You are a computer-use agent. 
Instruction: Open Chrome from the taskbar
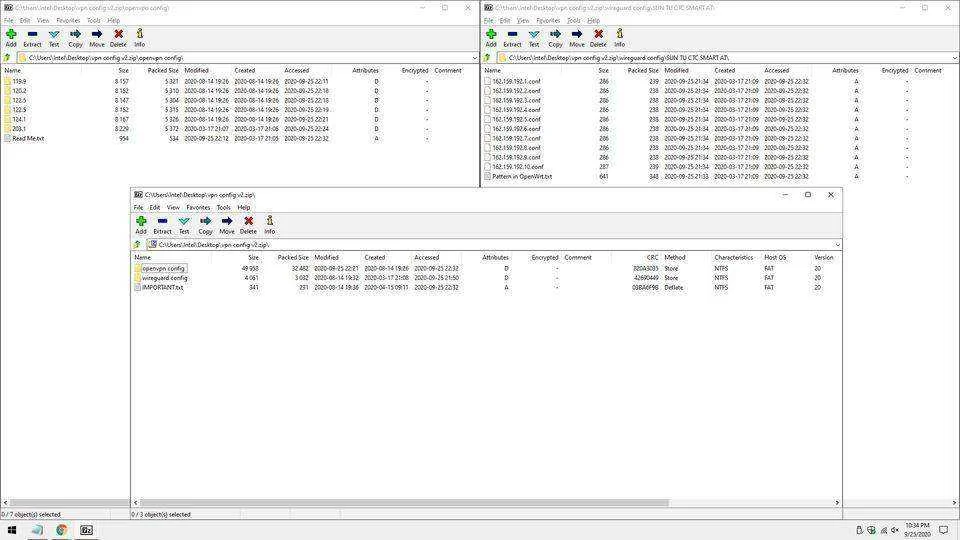(x=61, y=530)
